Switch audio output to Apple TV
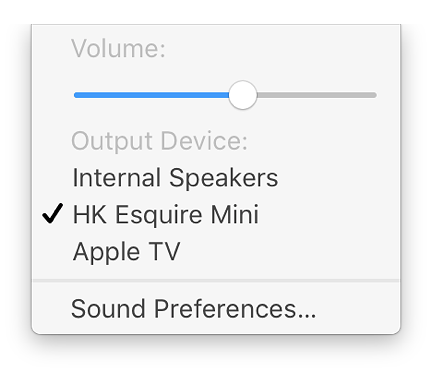Screen dimensions: 432x373 pos(216,251)
